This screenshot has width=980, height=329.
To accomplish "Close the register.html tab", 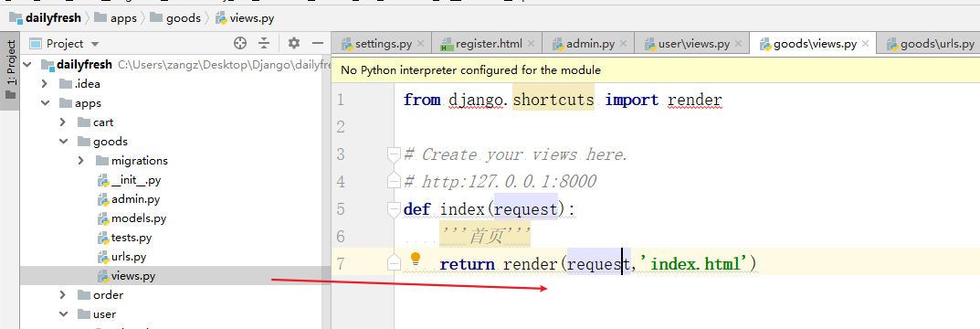I will (531, 44).
